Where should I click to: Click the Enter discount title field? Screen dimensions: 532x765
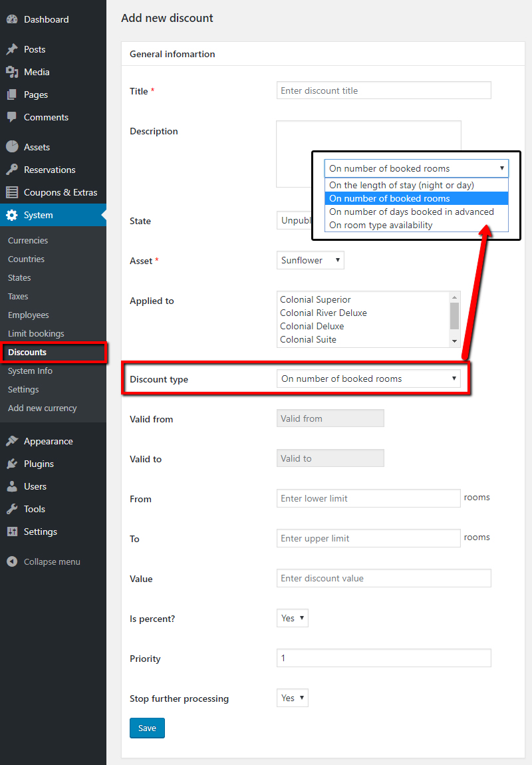(383, 90)
